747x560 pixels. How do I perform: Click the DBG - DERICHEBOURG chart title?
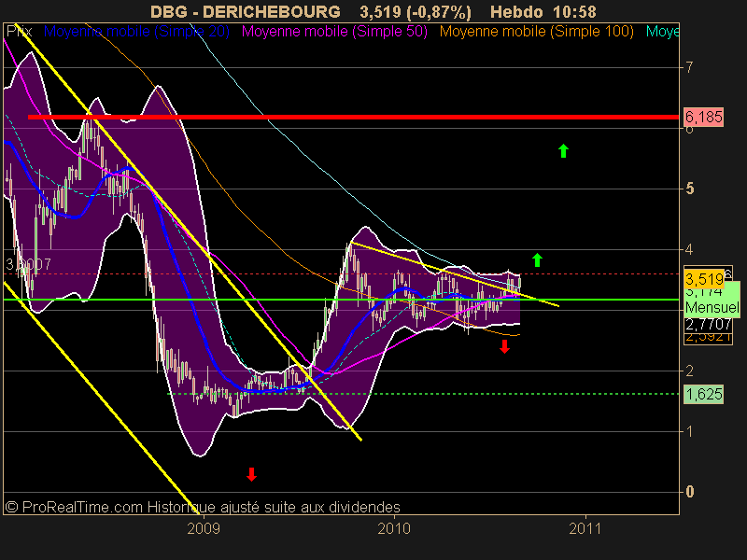(246, 11)
